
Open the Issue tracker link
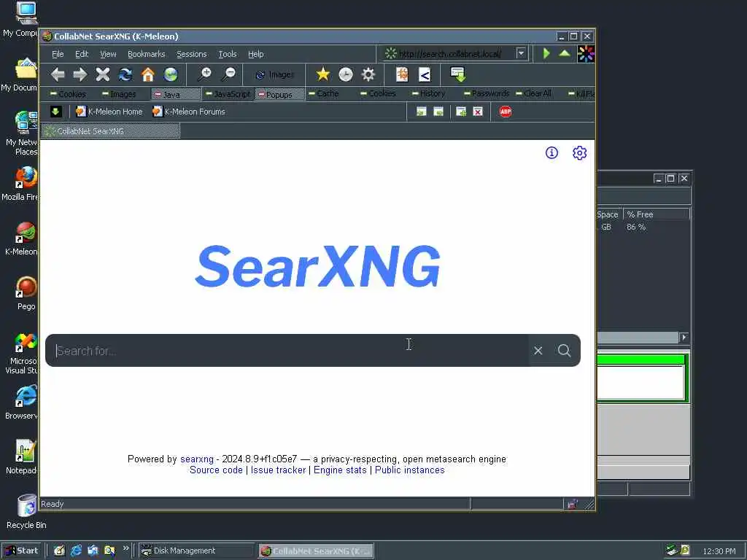click(x=278, y=470)
